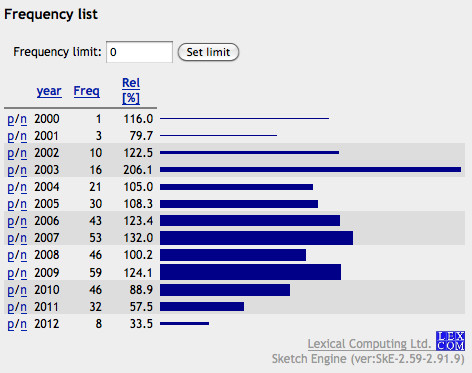The height and width of the screenshot is (373, 472).
Task: Click the Set limit button
Action: point(208,52)
